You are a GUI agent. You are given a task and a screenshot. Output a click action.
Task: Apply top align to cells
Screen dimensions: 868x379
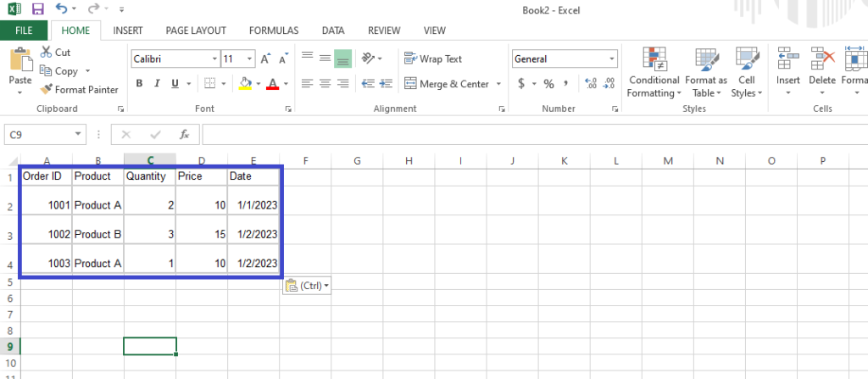307,56
